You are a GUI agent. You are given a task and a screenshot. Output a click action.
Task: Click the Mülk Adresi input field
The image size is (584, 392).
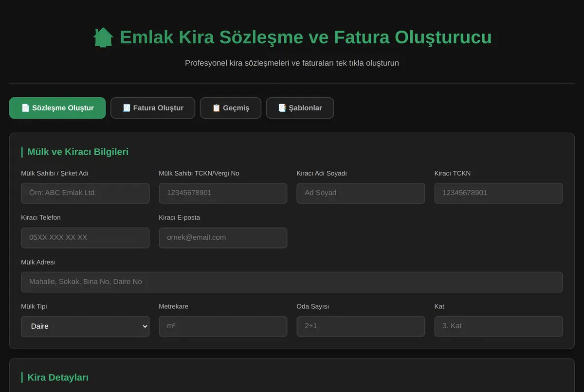pos(292,282)
